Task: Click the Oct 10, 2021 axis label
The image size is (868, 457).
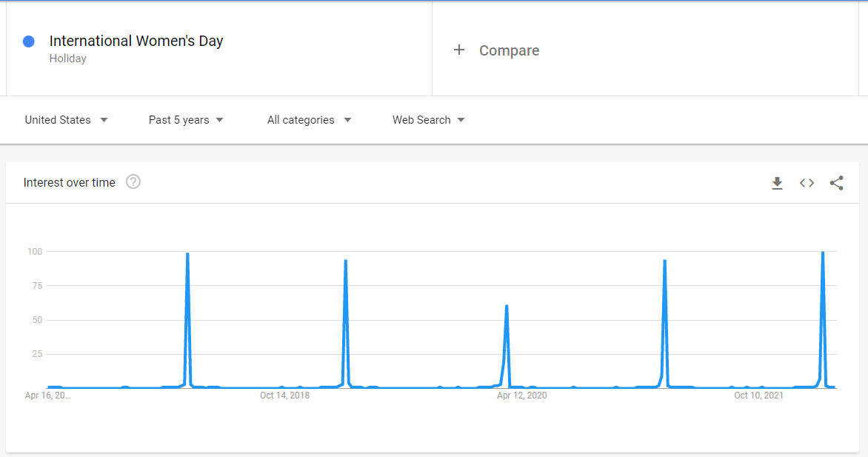Action: coord(758,396)
